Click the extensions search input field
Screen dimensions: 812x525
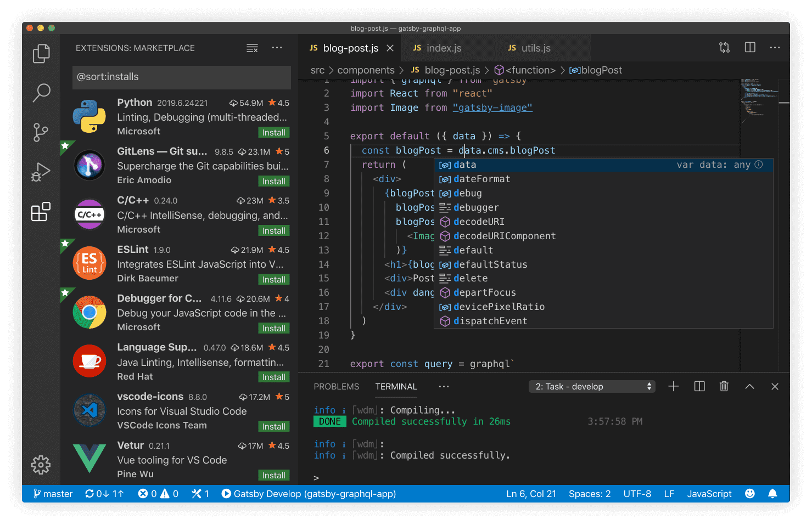pos(181,77)
